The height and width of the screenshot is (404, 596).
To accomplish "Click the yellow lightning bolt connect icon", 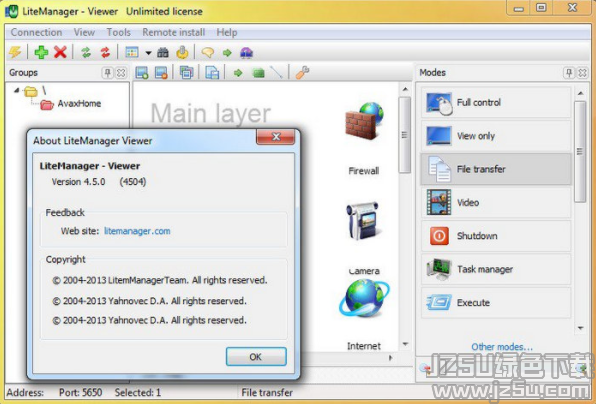I will pos(16,52).
